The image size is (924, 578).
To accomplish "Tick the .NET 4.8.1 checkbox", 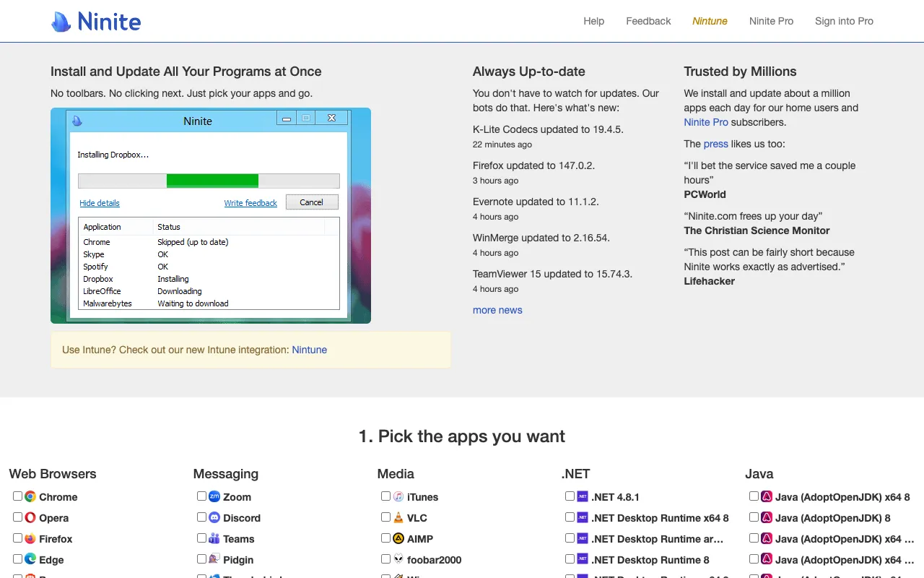I will pyautogui.click(x=570, y=496).
